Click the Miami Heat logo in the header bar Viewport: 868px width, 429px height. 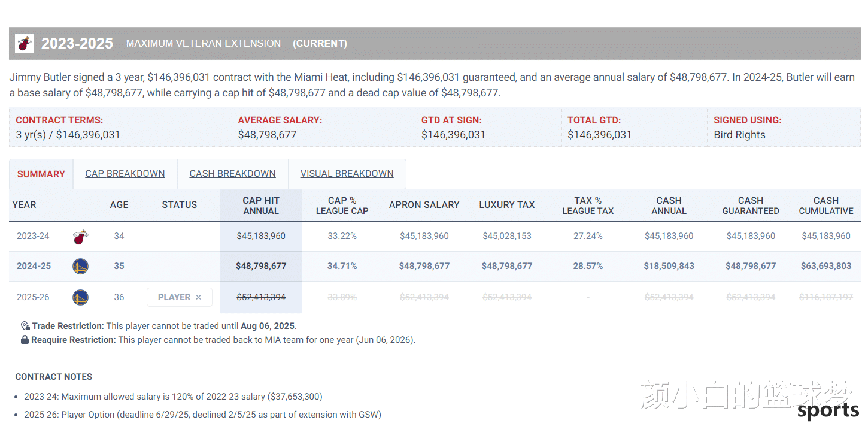click(25, 43)
